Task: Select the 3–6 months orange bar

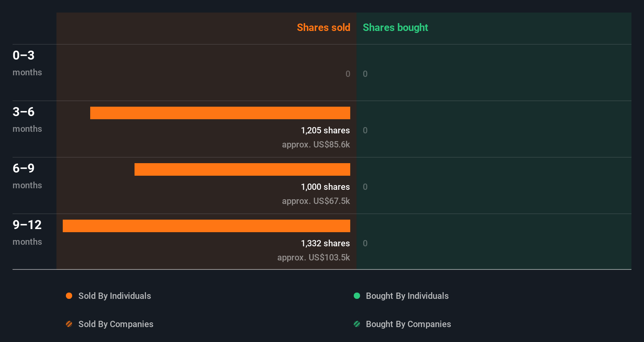Action: click(220, 113)
